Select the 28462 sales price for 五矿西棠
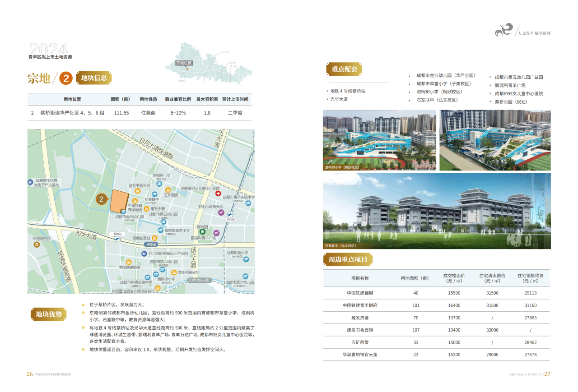This screenshot has height=392, width=578. click(x=531, y=342)
